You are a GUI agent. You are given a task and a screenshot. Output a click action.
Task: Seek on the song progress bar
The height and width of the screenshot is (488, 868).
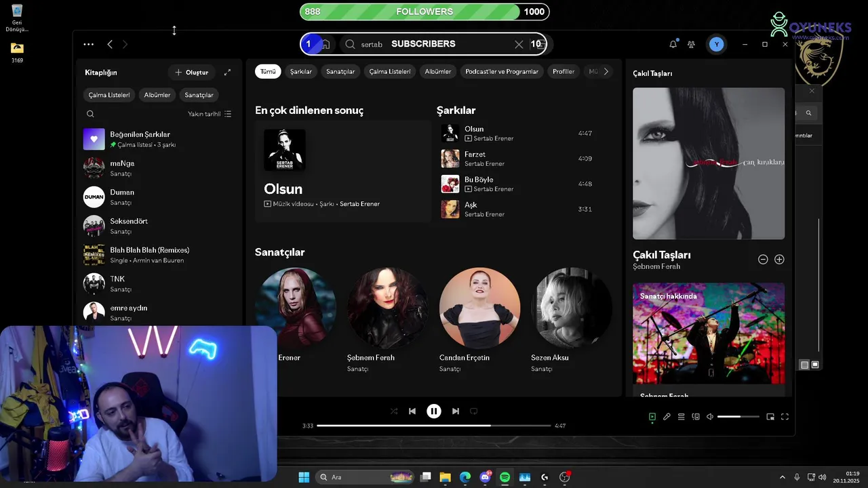(434, 426)
